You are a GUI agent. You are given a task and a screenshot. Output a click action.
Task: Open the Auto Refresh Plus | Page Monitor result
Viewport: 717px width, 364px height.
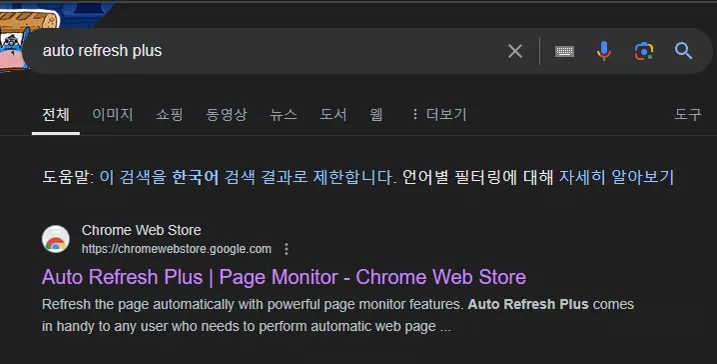click(x=284, y=277)
